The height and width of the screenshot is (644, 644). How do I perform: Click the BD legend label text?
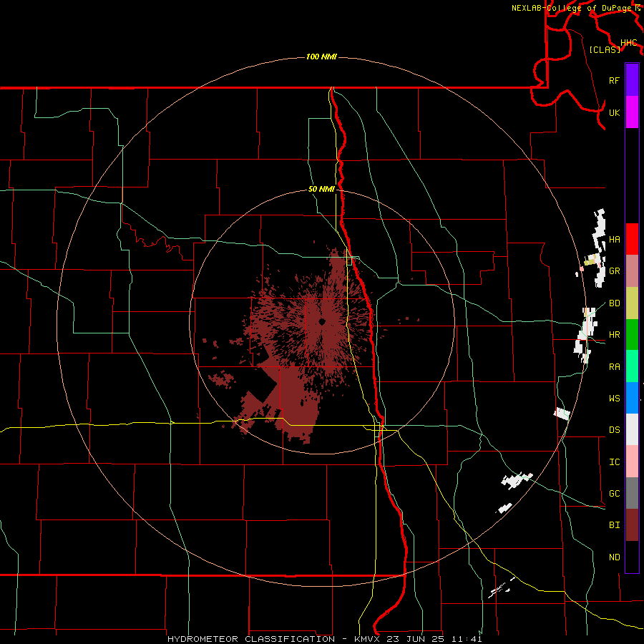[x=614, y=303]
